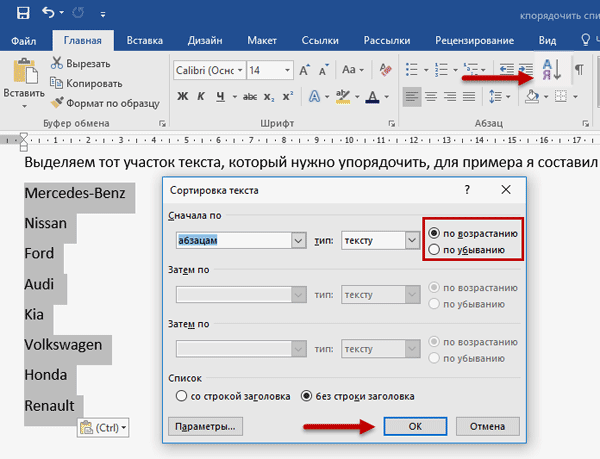Screen dimensions: 600x459
Task: Select first по убыванию radio button
Action: coord(434,249)
